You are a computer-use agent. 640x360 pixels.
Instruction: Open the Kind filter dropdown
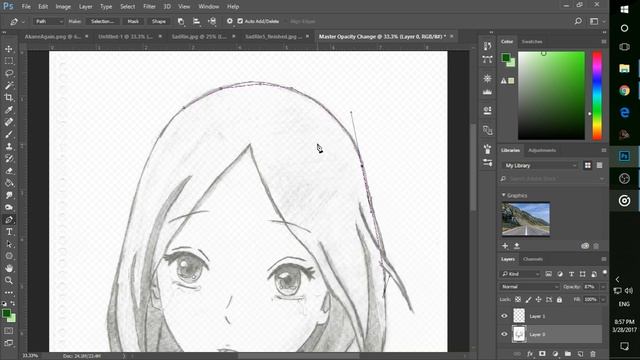pos(520,274)
